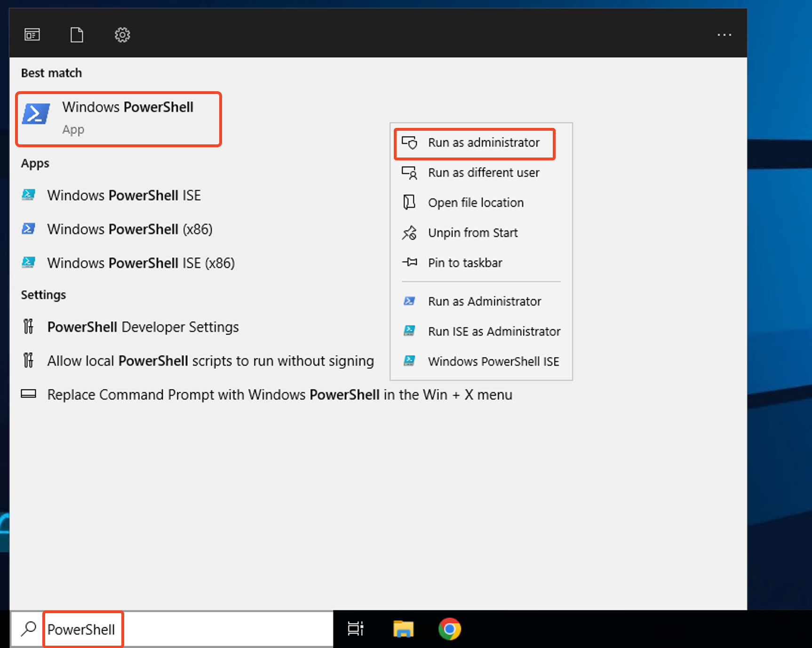Screen dimensions: 812x648
Task: Open Replace Command Prompt with PowerShell setting
Action: click(280, 395)
